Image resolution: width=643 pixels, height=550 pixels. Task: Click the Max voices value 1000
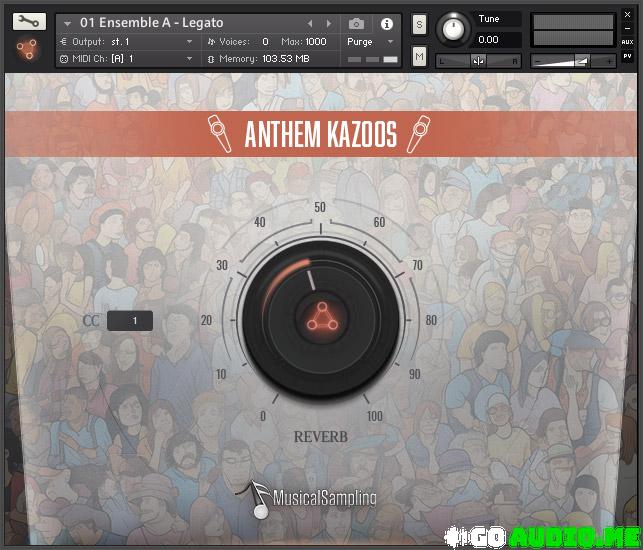tap(315, 42)
